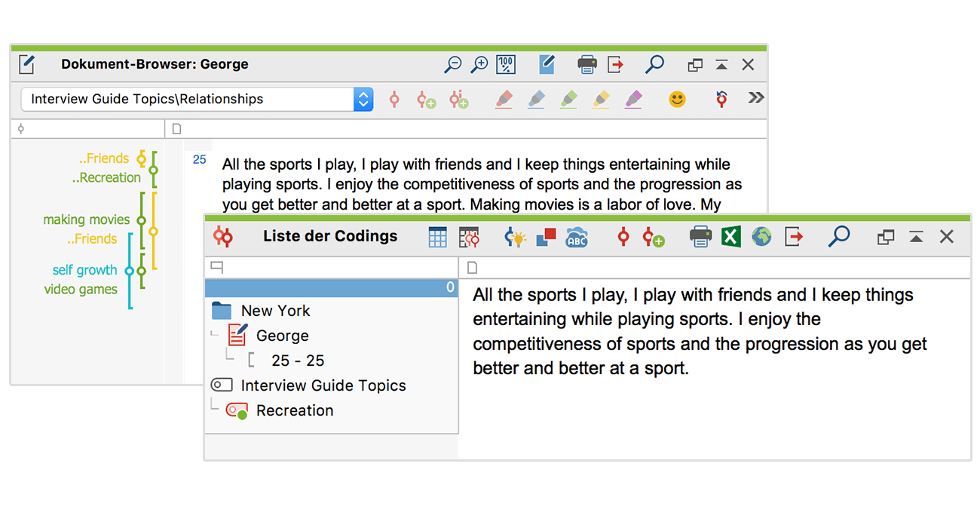Select the video games coding stripe label
This screenshot has width=980, height=528.
pyautogui.click(x=81, y=290)
